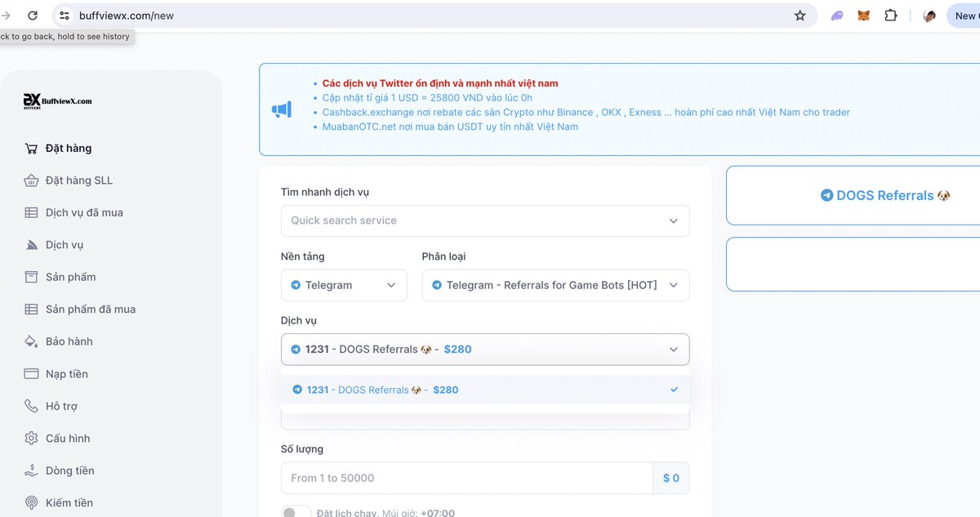
Task: Click the phone icon beside Hỗ trợ
Action: [x=31, y=406]
